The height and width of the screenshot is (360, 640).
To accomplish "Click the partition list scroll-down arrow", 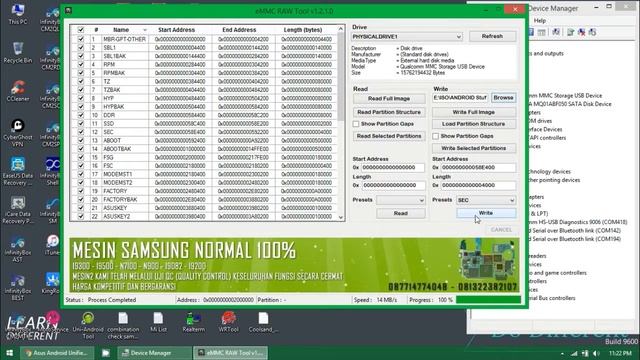I will [341, 218].
